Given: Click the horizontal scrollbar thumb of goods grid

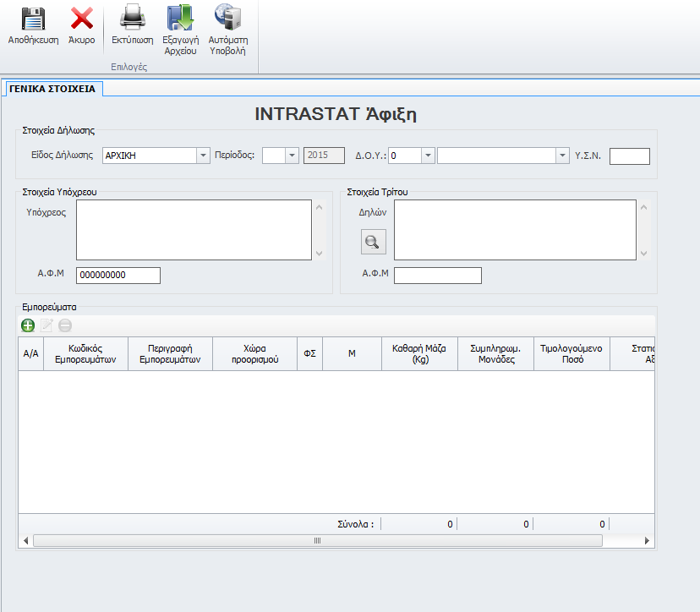Looking at the screenshot, I should 317,541.
